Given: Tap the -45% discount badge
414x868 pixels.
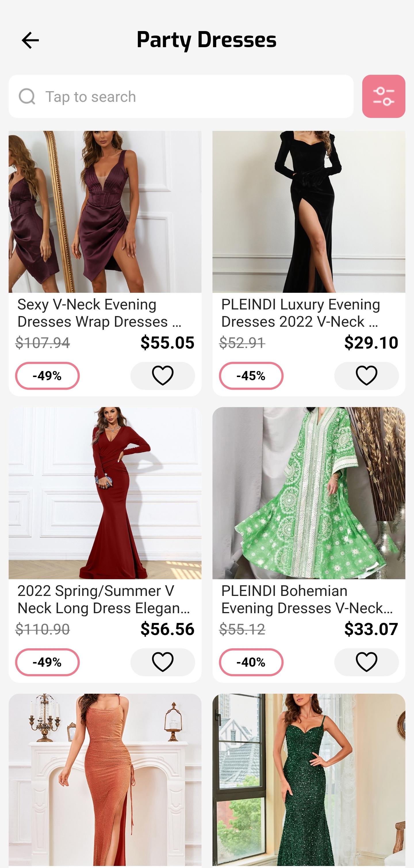Looking at the screenshot, I should click(x=251, y=376).
